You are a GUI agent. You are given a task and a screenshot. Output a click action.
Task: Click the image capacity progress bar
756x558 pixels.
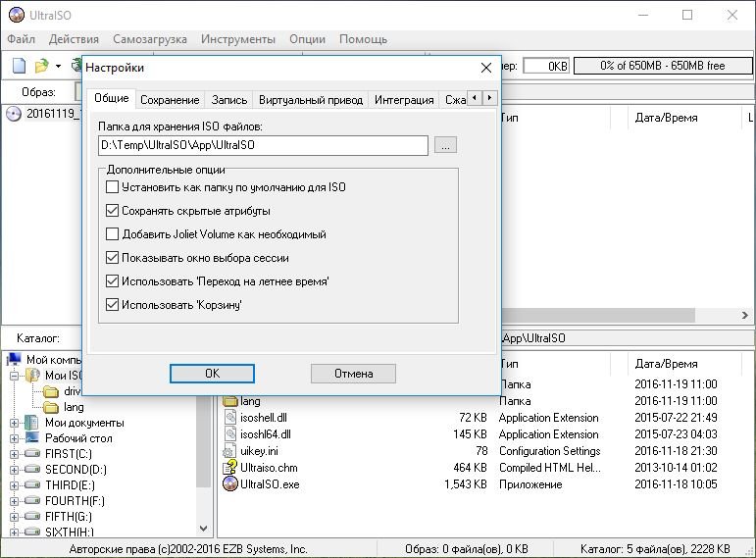(x=663, y=66)
